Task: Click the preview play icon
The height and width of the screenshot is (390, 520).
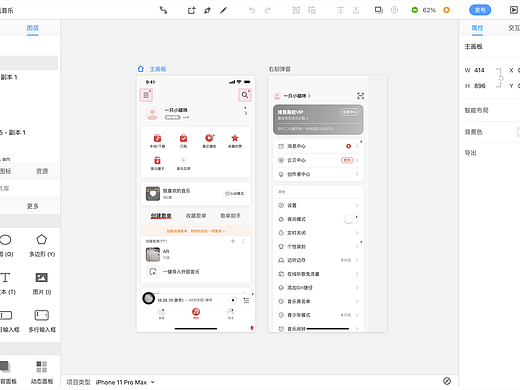Action: click(x=514, y=10)
